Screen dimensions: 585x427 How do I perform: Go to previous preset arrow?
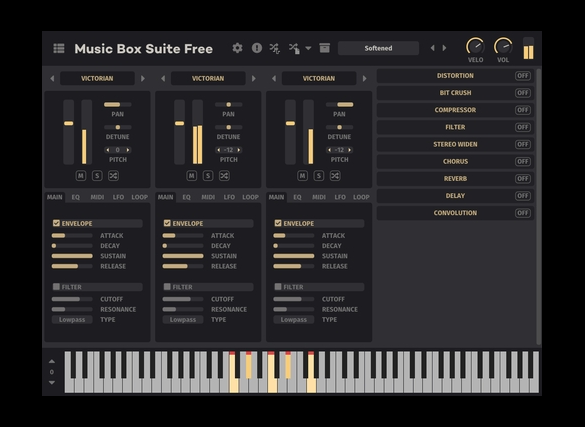432,48
